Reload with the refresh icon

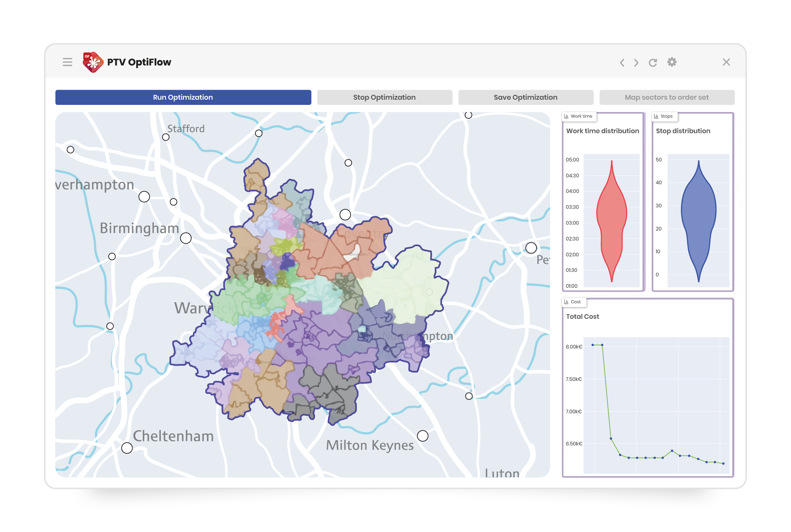coord(653,62)
